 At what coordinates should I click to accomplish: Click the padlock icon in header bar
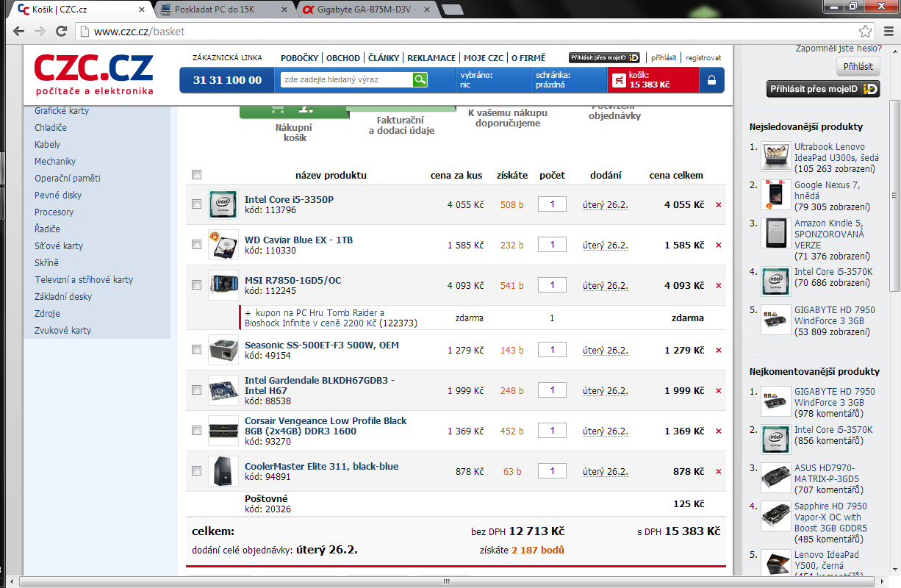711,80
